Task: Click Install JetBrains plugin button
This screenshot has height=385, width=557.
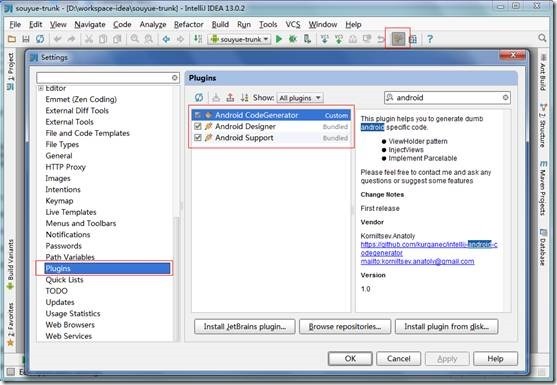Action: (245, 326)
